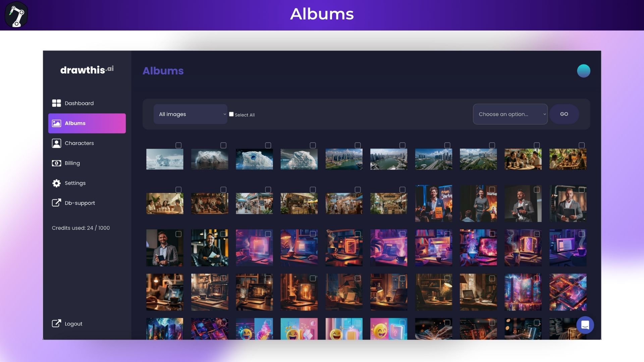The height and width of the screenshot is (362, 644).
Task: Click the Logout arrow icon
Action: tap(56, 323)
